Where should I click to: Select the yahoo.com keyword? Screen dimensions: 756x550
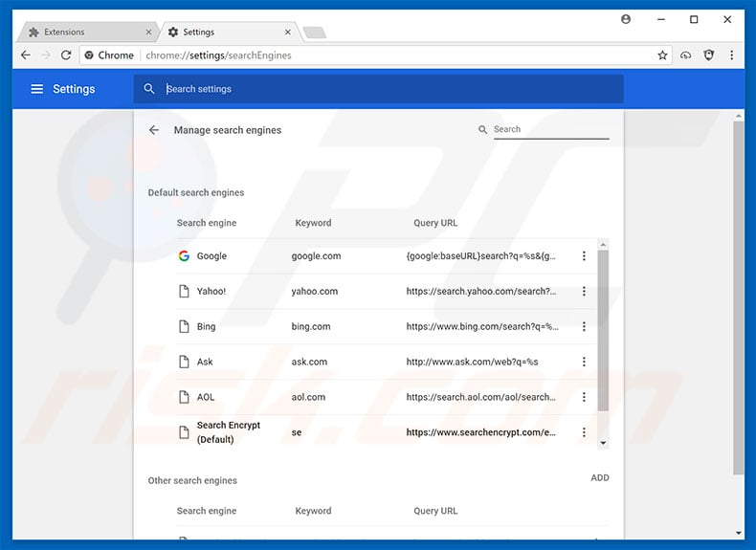point(314,291)
